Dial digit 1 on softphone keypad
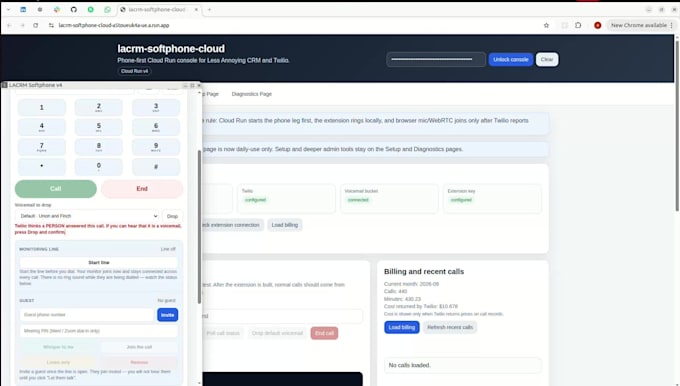This screenshot has width=680, height=386. [x=42, y=107]
